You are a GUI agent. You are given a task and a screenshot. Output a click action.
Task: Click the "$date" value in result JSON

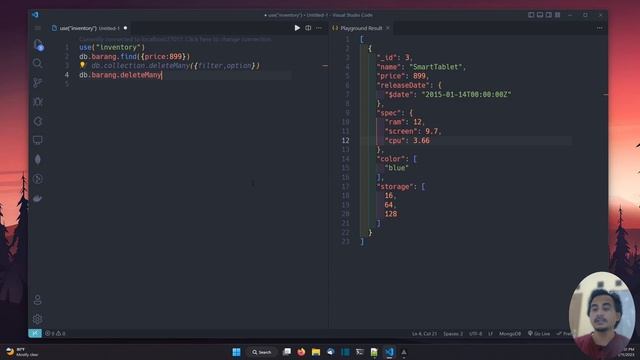tap(466, 94)
